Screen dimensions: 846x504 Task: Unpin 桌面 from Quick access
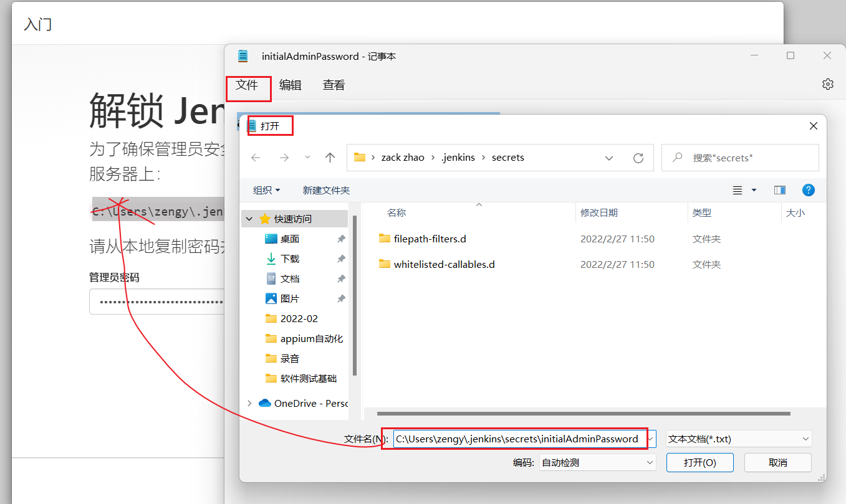[341, 239]
